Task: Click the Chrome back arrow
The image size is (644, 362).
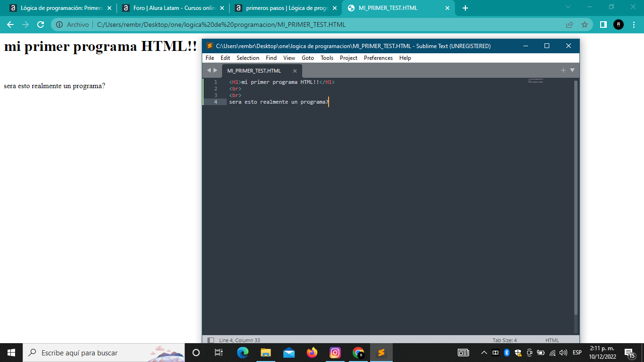Action: pos(10,25)
